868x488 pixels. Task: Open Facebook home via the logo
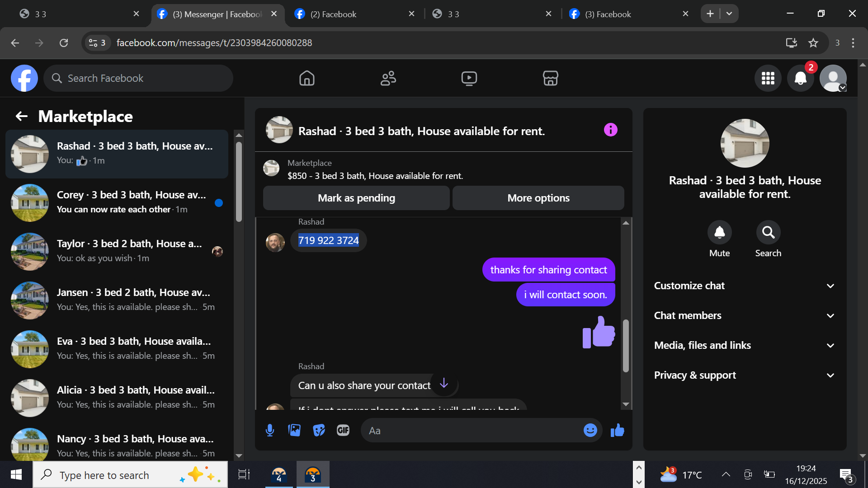point(24,78)
